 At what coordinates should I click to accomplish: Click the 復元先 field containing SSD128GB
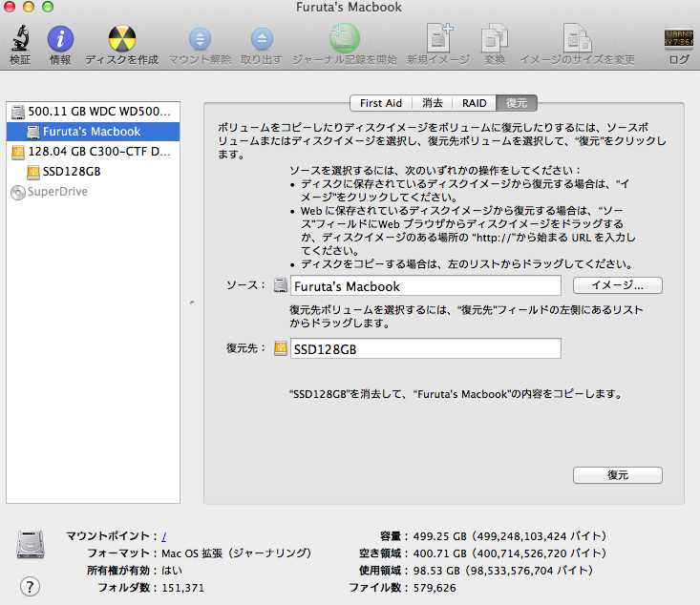pyautogui.click(x=426, y=348)
